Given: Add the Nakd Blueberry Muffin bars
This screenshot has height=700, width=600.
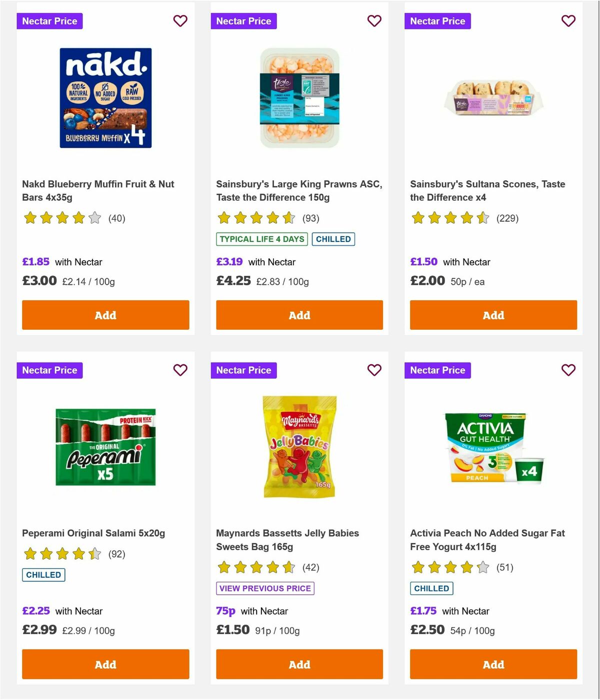Looking at the screenshot, I should (105, 315).
